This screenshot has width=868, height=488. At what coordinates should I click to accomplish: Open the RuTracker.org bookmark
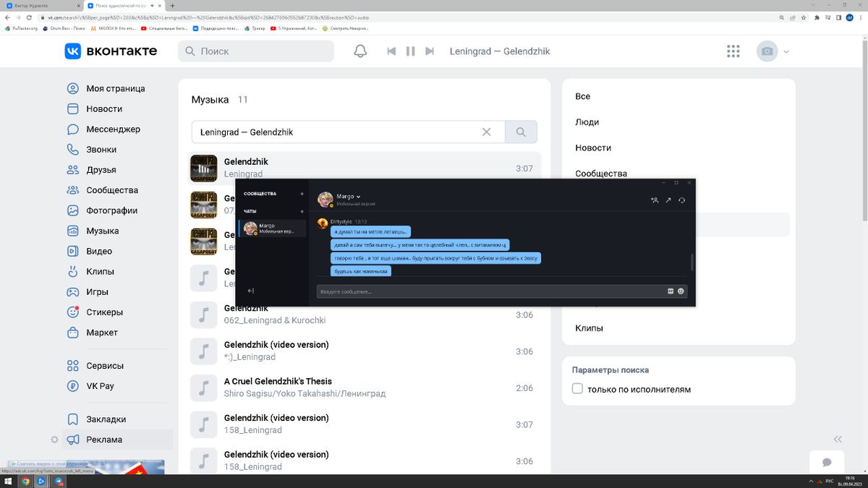point(22,29)
